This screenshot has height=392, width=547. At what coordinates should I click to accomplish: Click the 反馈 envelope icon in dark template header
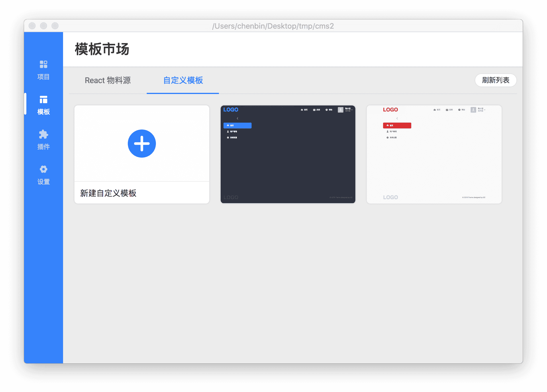(314, 110)
